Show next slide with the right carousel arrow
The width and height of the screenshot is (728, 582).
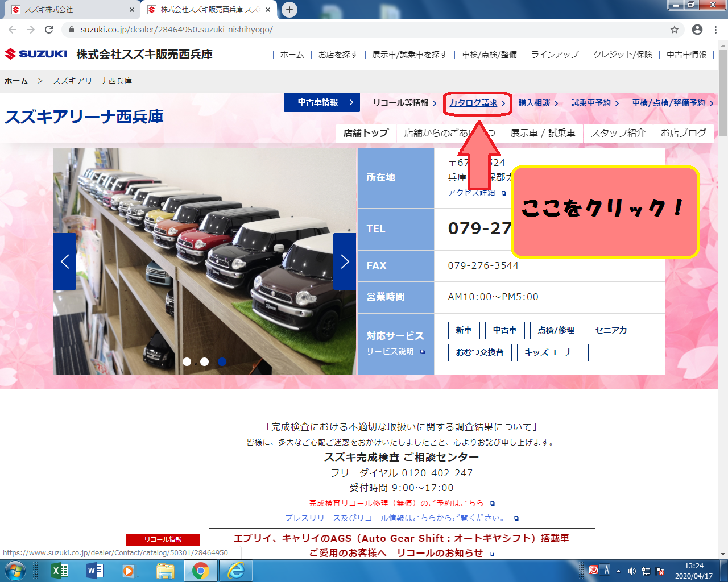click(x=345, y=261)
